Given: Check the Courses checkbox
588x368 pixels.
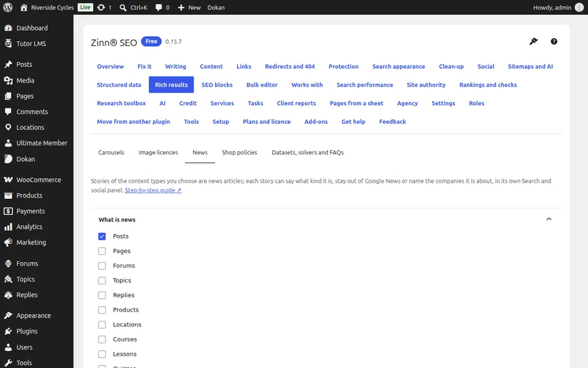Looking at the screenshot, I should [x=102, y=339].
